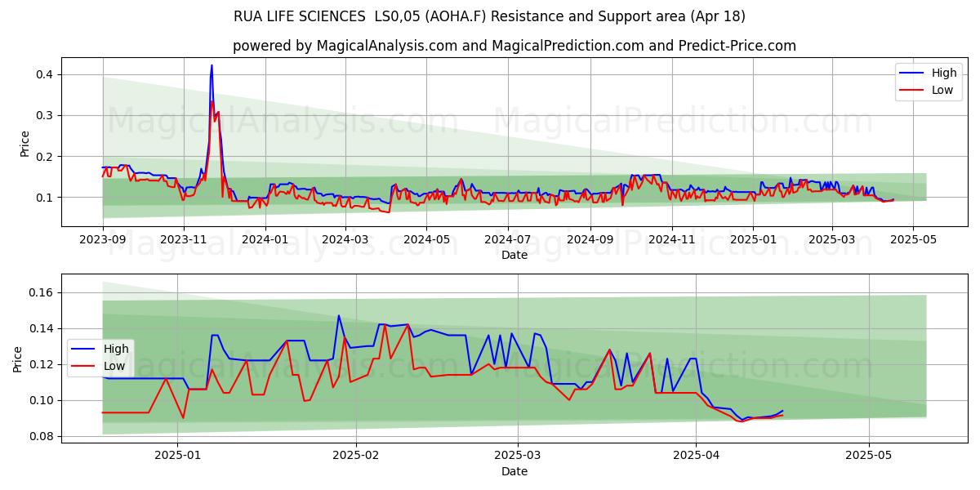
Task: Click the '2023-09' x-axis label in top chart
Action: click(x=103, y=239)
